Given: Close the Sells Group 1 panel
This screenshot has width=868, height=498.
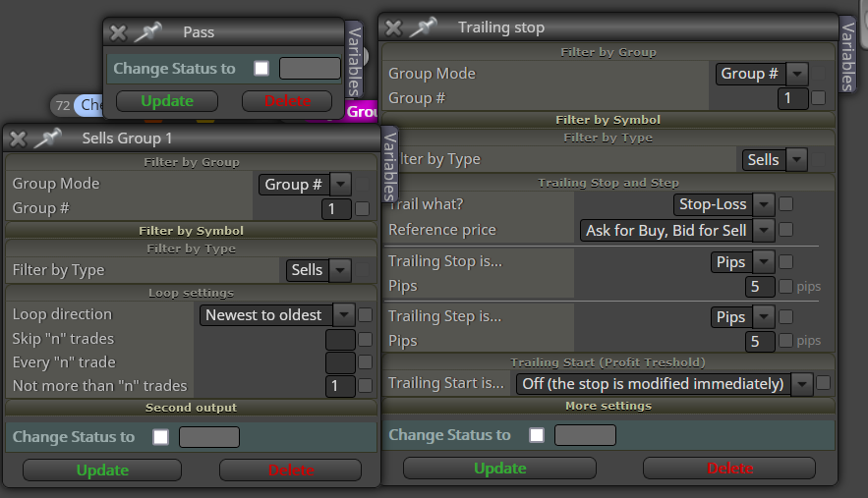Looking at the screenshot, I should click(18, 138).
